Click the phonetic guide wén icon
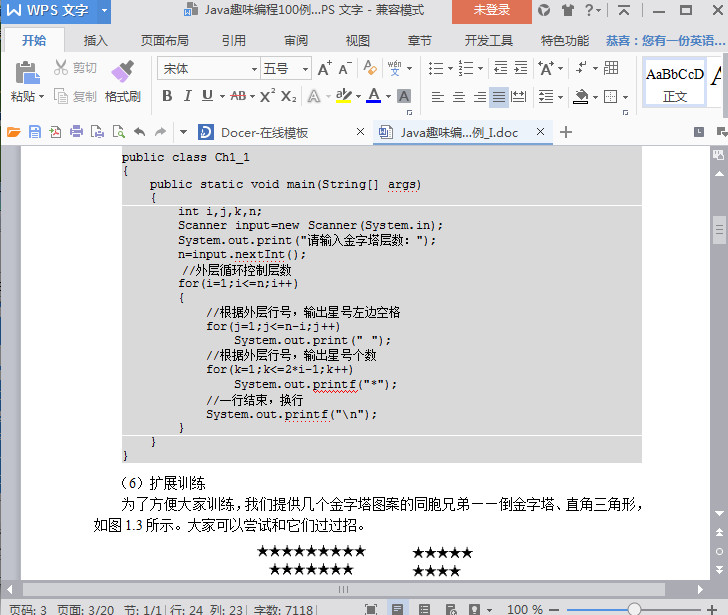The width and height of the screenshot is (728, 615). [x=395, y=68]
